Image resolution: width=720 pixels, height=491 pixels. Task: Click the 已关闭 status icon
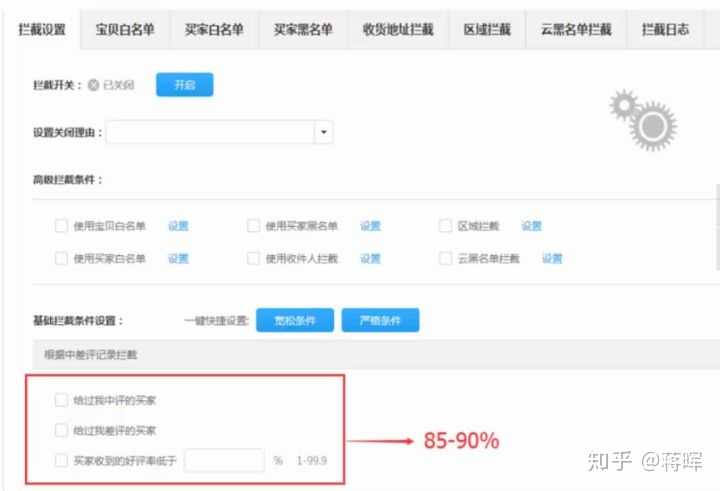(93, 85)
